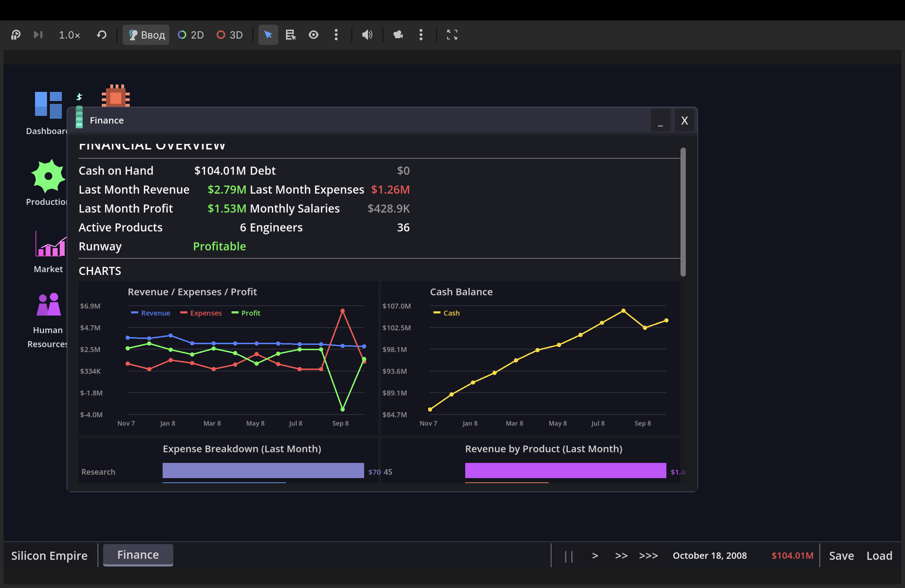Switch to 2D view mode

[x=191, y=35]
